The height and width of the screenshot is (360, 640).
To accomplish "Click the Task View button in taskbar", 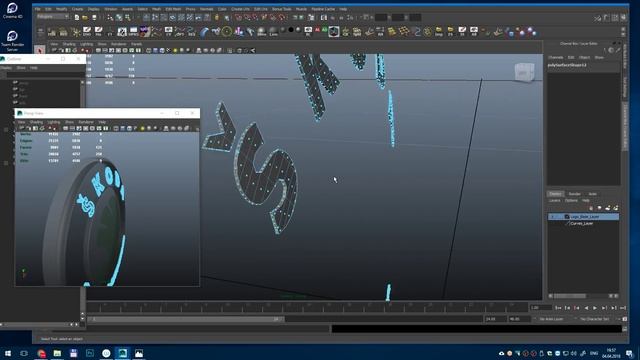I will pos(24,353).
